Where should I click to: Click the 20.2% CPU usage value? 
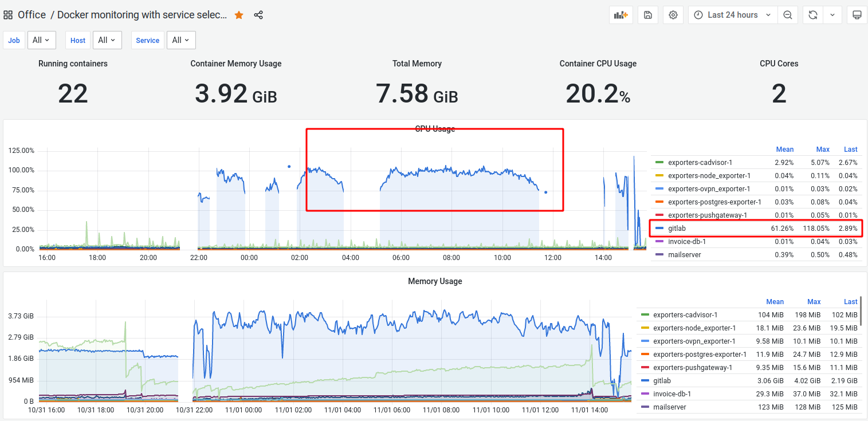[598, 93]
